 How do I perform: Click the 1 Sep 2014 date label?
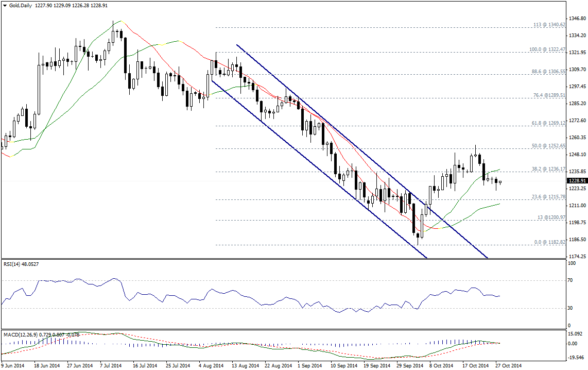point(310,365)
